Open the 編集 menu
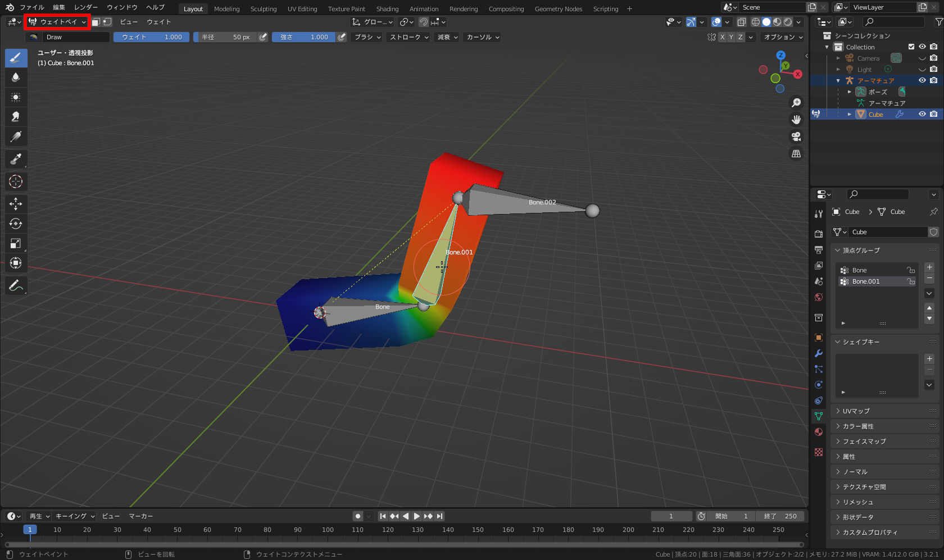 coord(59,7)
